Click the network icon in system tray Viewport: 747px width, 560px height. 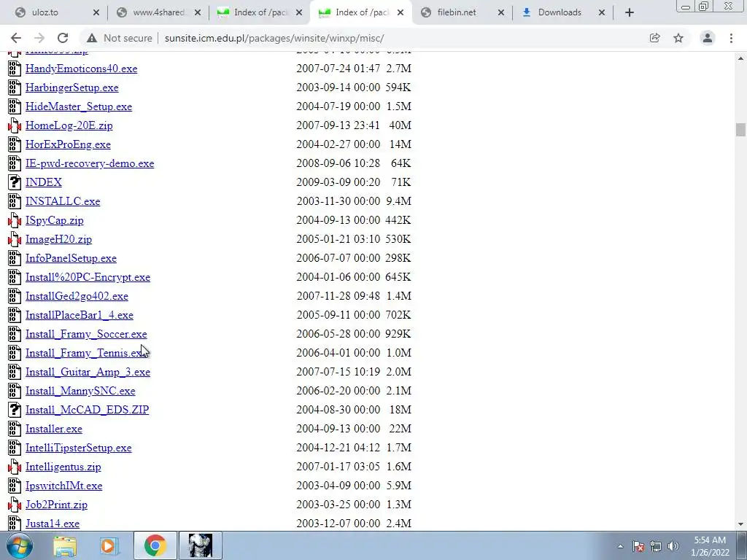click(x=656, y=546)
